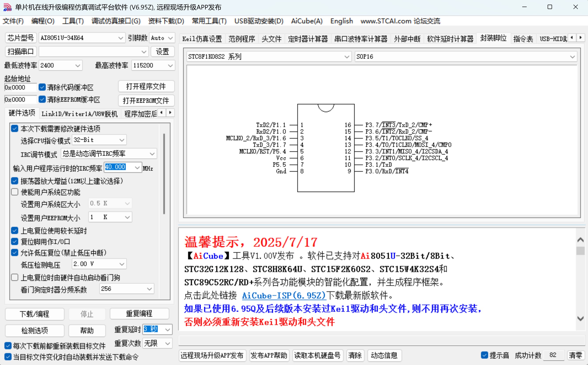588x365 pixels.
Task: Open USB驱动安装(D) menu
Action: point(259,21)
